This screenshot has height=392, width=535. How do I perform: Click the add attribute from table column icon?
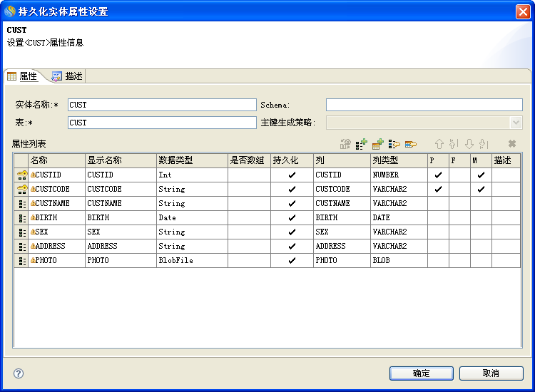pos(378,144)
